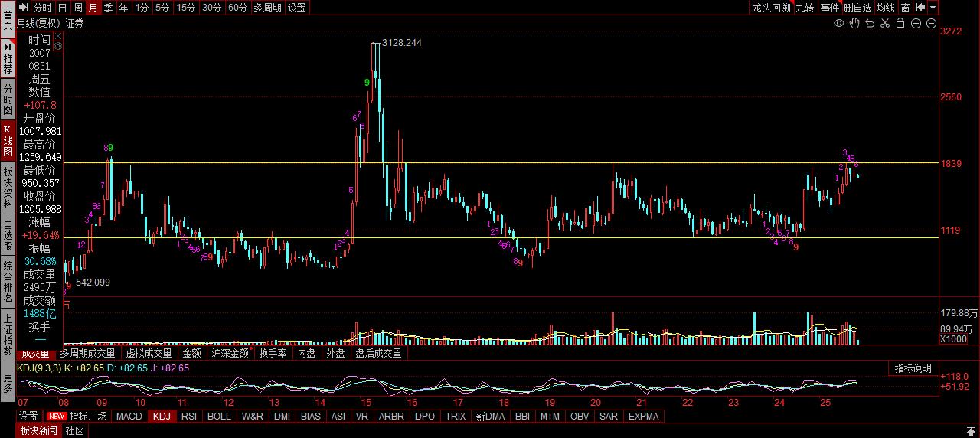Switch to 1分 minute chart
Viewport: 980px width, 438px height.
coord(142,8)
